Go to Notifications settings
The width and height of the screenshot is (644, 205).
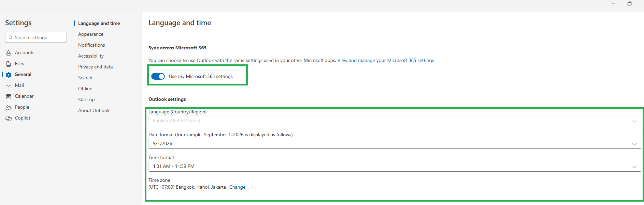(x=91, y=45)
